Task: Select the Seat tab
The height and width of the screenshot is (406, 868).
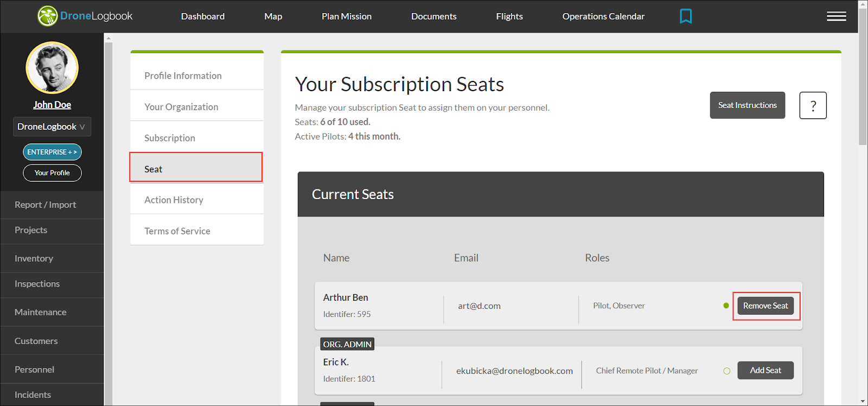Action: click(196, 167)
